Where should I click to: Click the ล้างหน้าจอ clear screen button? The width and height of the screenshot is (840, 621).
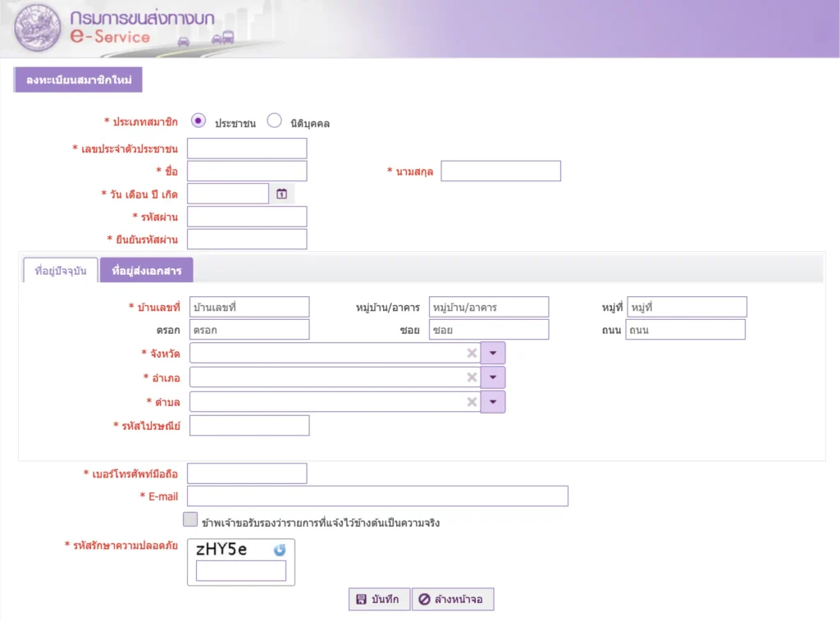coord(453,599)
